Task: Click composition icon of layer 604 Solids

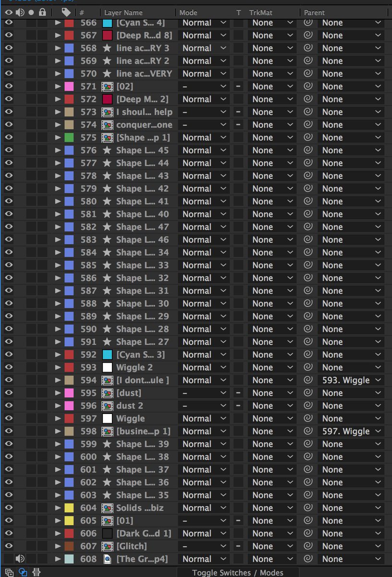Action: [107, 508]
